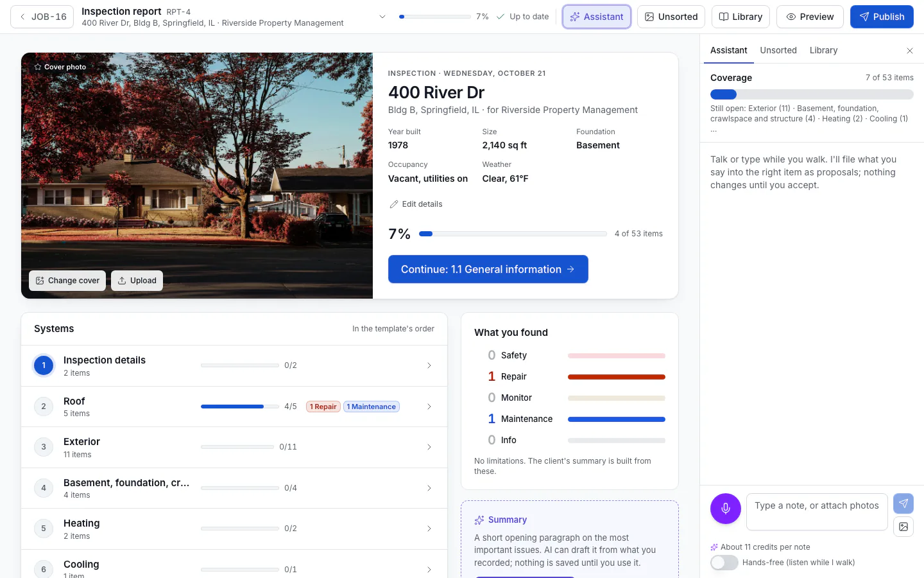Expand the Basement, foundation row chevron

[x=429, y=488]
